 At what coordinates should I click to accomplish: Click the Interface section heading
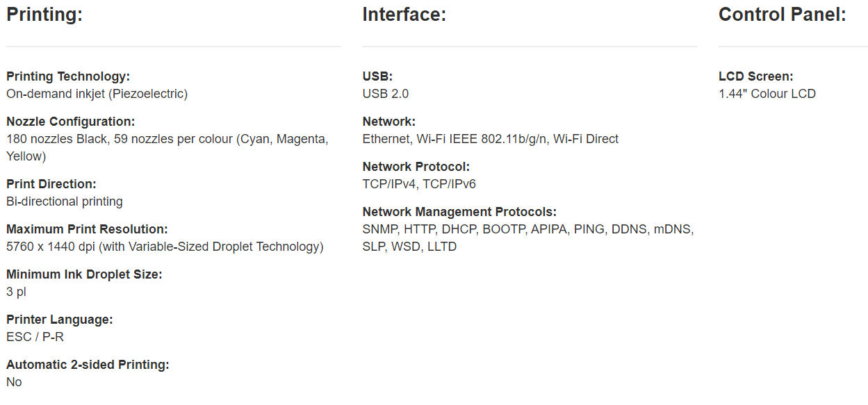404,15
